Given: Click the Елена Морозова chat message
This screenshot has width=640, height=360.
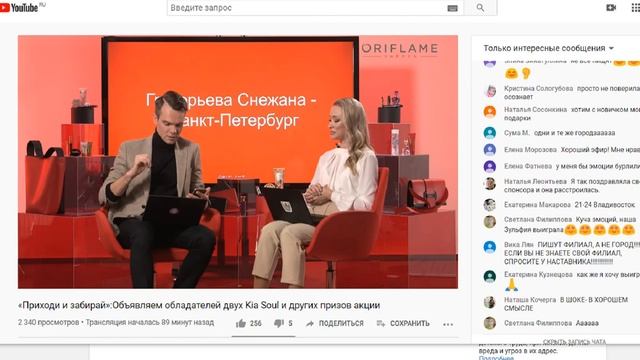Looking at the screenshot, I should point(600,150).
